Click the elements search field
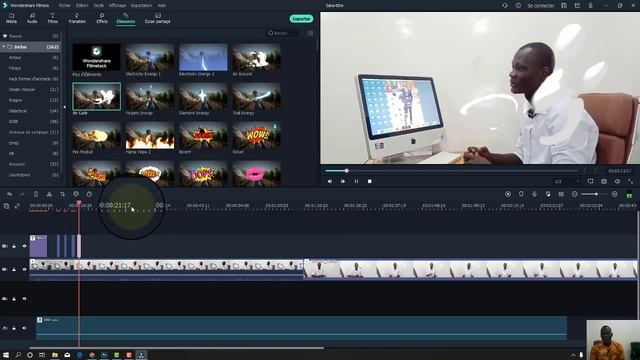The image size is (640, 360). pos(282,33)
